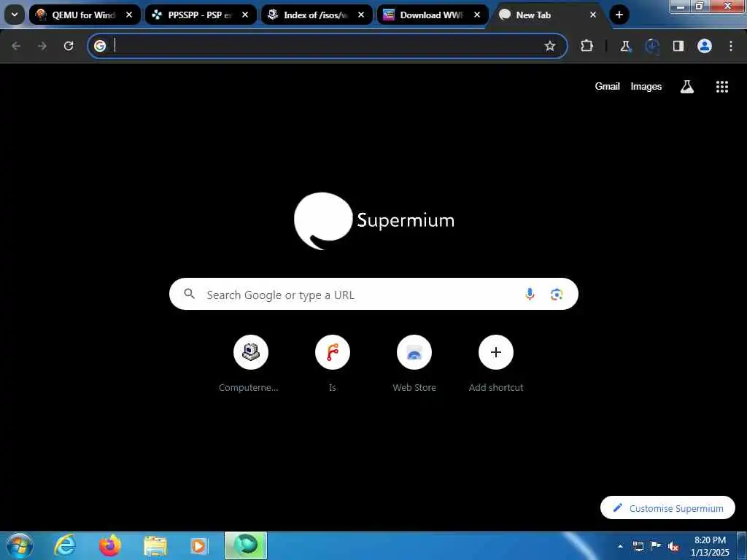Open the clock showing 8:20 PM

709,546
